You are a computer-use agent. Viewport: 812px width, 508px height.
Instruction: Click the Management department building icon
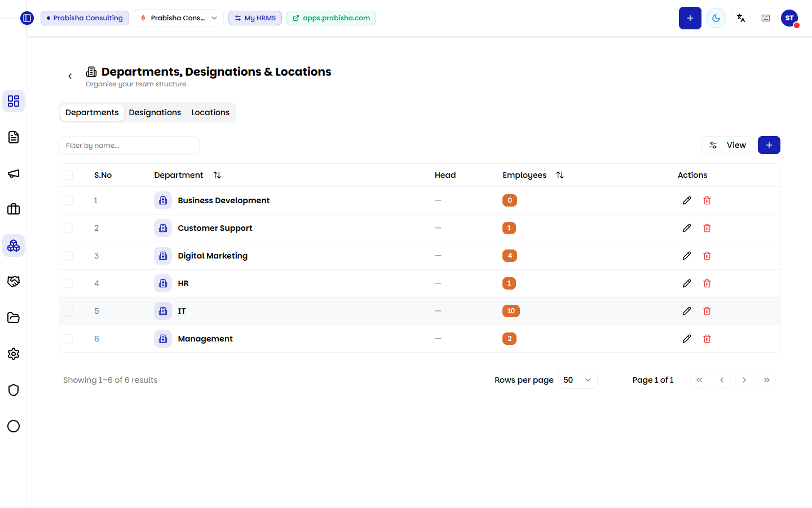(x=163, y=339)
